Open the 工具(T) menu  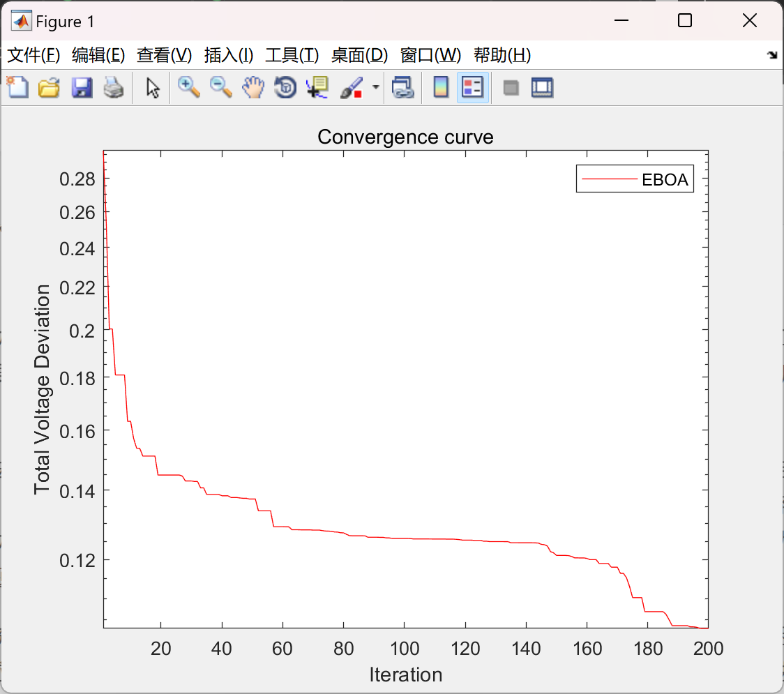[292, 55]
